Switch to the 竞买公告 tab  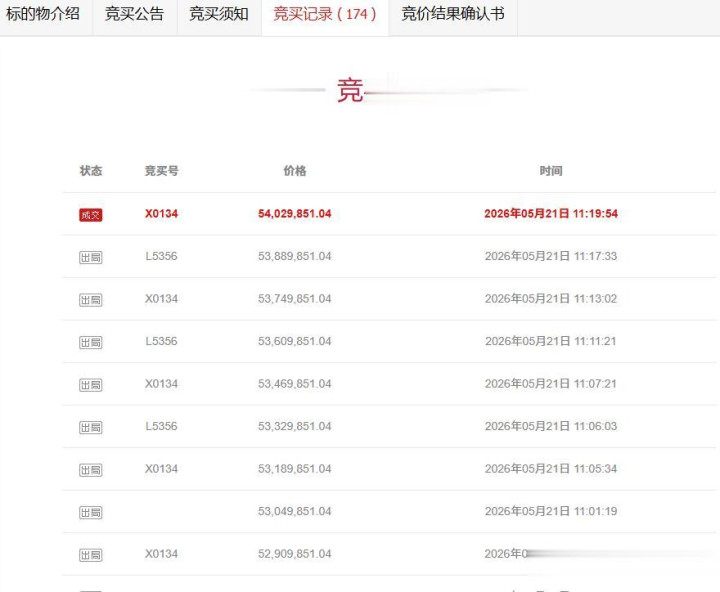point(135,14)
